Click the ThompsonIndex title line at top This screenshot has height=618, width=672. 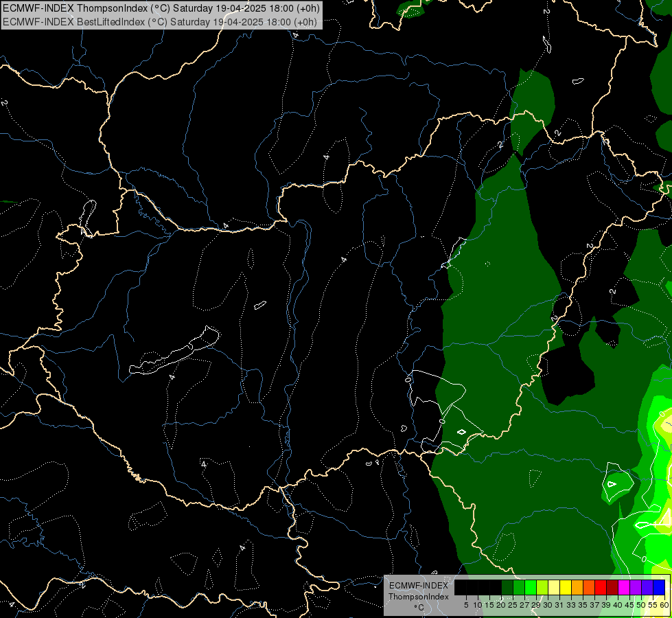161,8
